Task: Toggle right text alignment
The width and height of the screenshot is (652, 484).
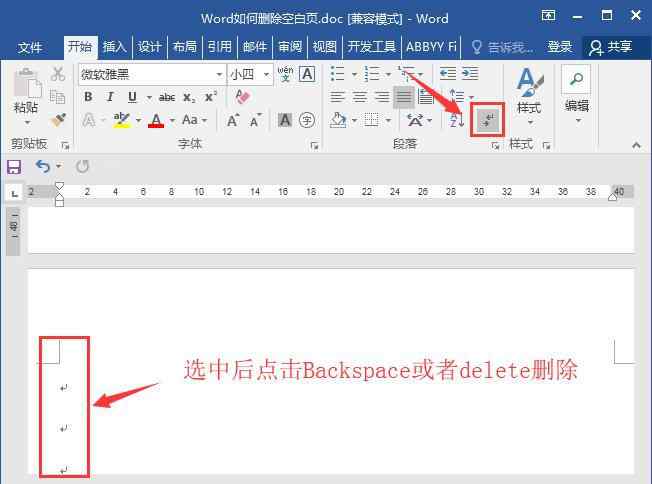Action: coord(382,97)
